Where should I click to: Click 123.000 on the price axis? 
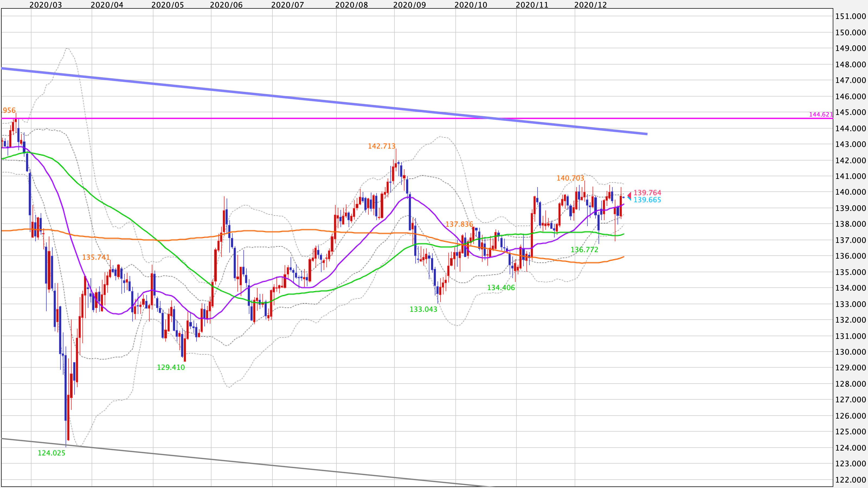[850, 464]
